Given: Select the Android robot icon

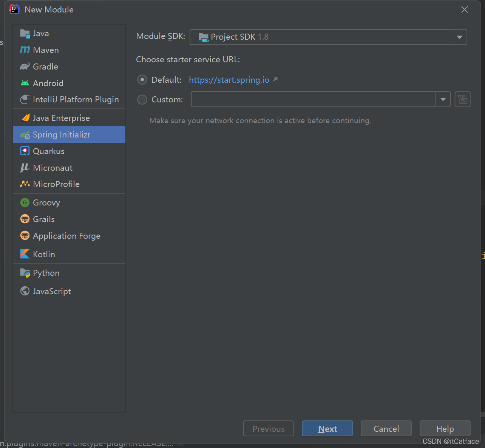Looking at the screenshot, I should coord(25,83).
